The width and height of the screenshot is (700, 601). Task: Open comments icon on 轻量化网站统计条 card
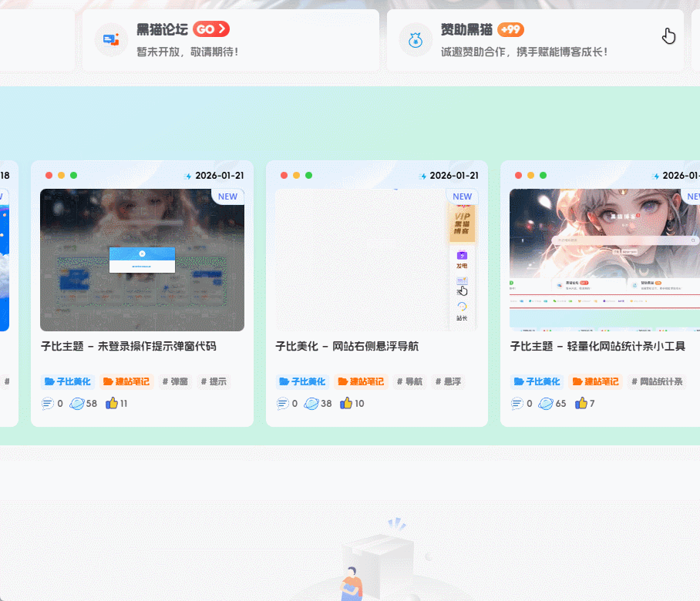coord(517,403)
